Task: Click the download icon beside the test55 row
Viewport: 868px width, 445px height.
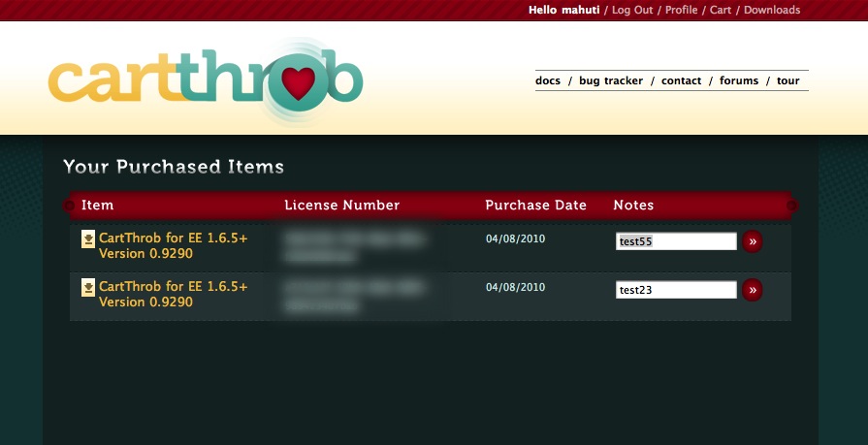Action: tap(88, 239)
